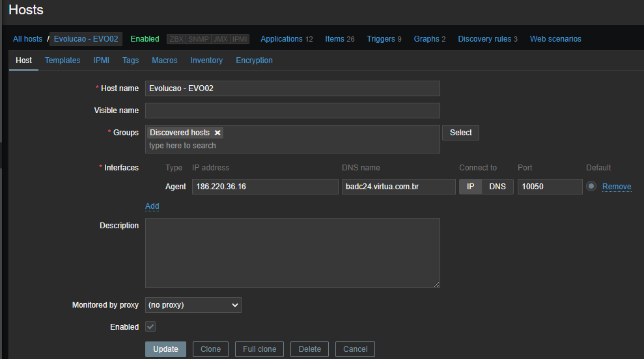This screenshot has width=644, height=359.
Task: Go to the Encryption tab
Action: tap(254, 60)
